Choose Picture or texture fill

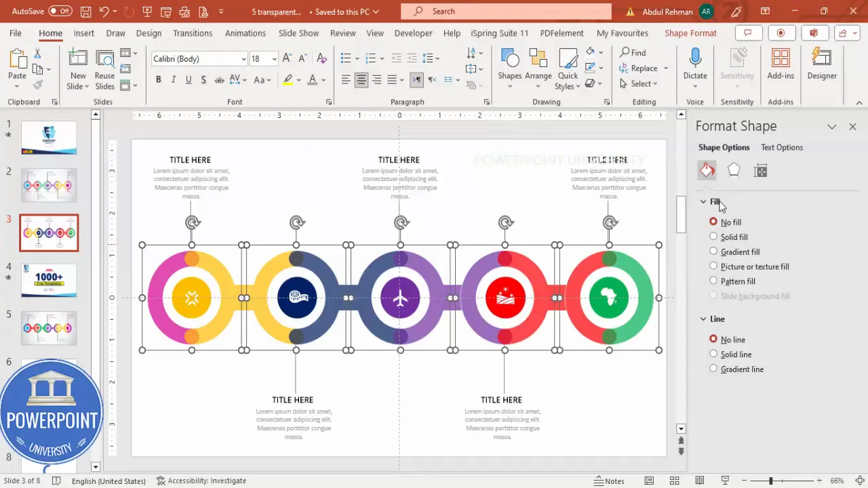click(713, 266)
